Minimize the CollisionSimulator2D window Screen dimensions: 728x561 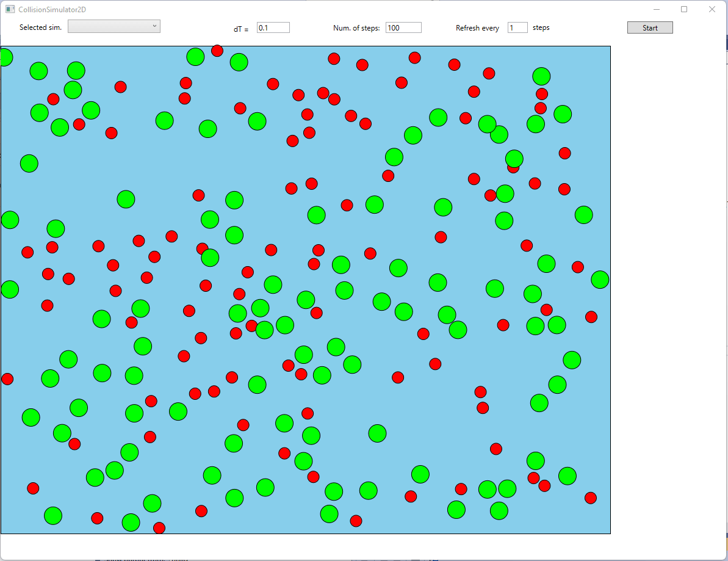tap(657, 9)
